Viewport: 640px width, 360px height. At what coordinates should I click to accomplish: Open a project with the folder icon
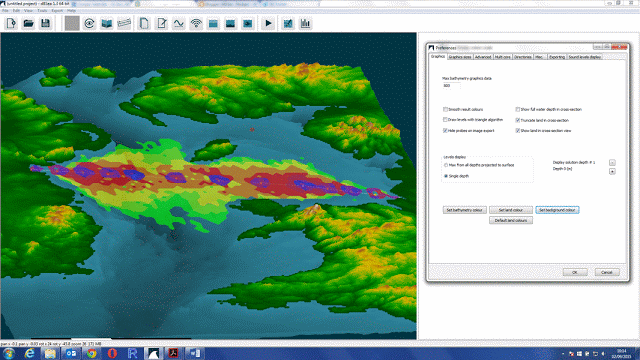click(x=29, y=23)
